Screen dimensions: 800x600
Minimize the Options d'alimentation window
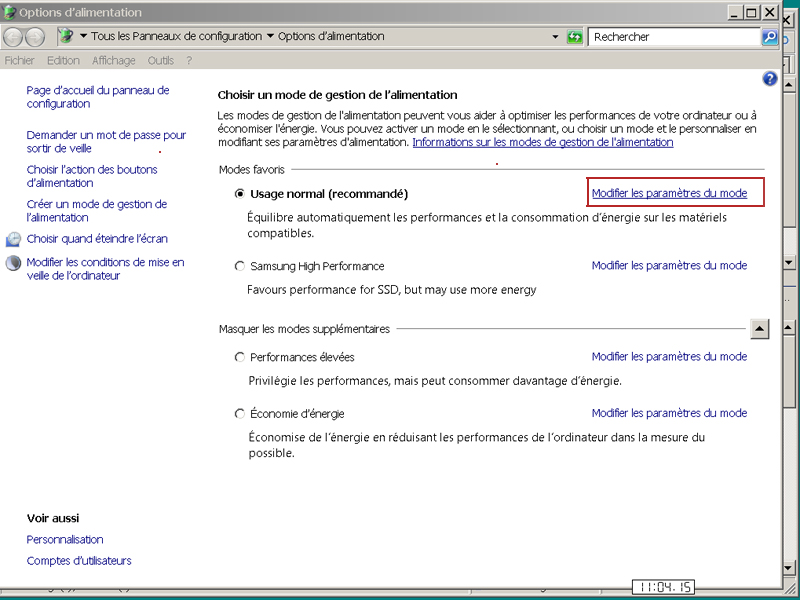pos(734,13)
